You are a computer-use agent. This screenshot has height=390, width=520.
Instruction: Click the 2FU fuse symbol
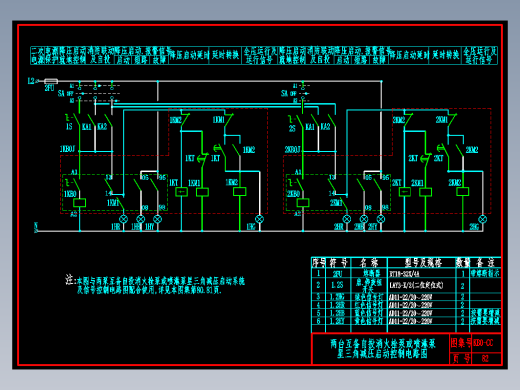pos(51,81)
